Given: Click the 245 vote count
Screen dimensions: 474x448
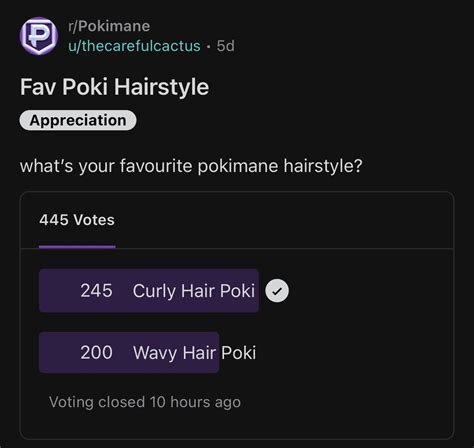Looking at the screenshot, I should [x=96, y=291].
